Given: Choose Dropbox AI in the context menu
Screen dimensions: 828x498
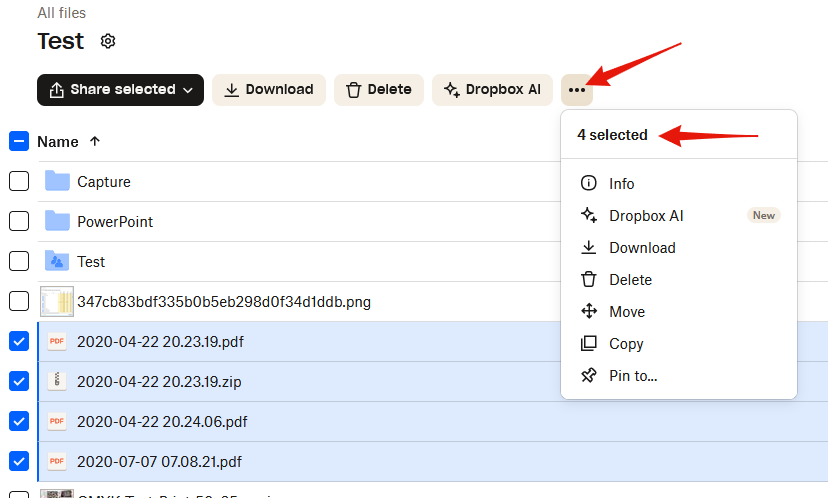Looking at the screenshot, I should pos(679,215).
